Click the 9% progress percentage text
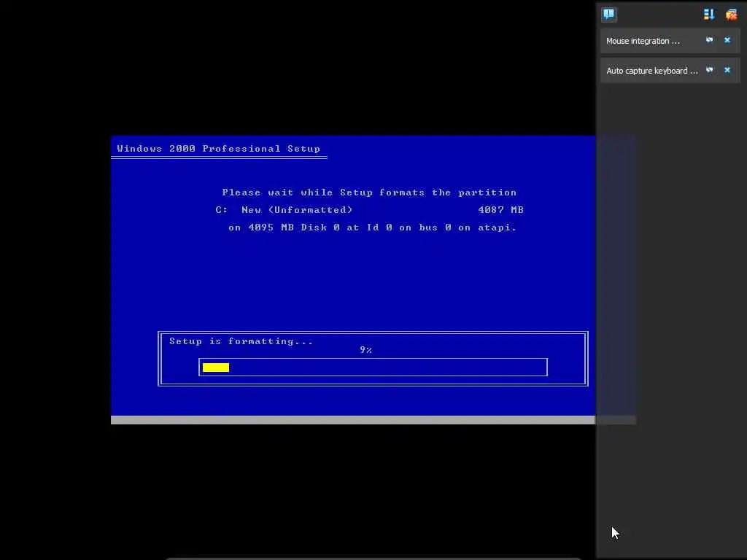This screenshot has height=560, width=747. click(x=365, y=350)
